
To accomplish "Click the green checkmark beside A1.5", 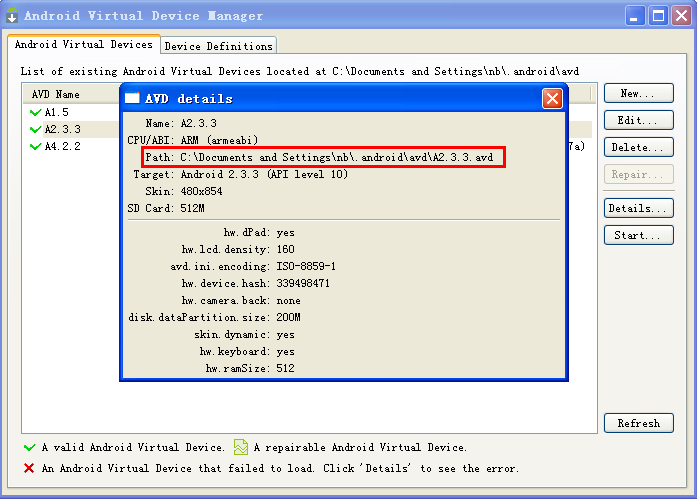I will pyautogui.click(x=36, y=112).
